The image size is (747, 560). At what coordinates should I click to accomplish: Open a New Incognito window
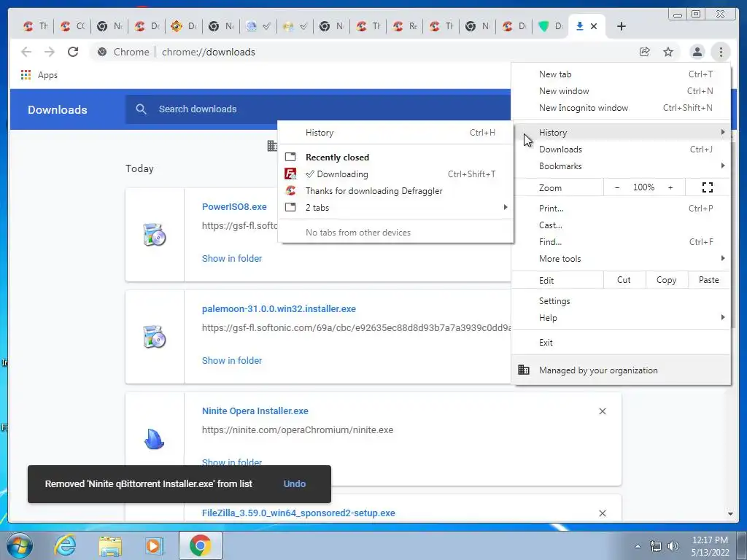point(621,108)
